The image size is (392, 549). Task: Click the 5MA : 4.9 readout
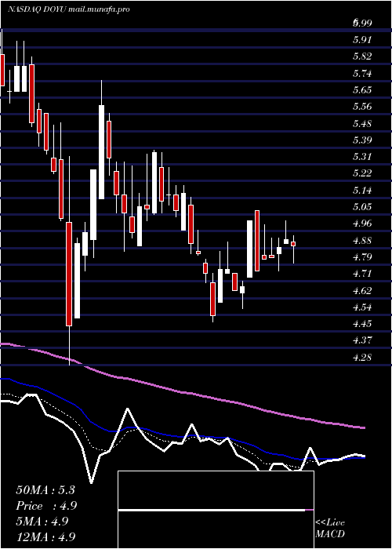coord(42,522)
